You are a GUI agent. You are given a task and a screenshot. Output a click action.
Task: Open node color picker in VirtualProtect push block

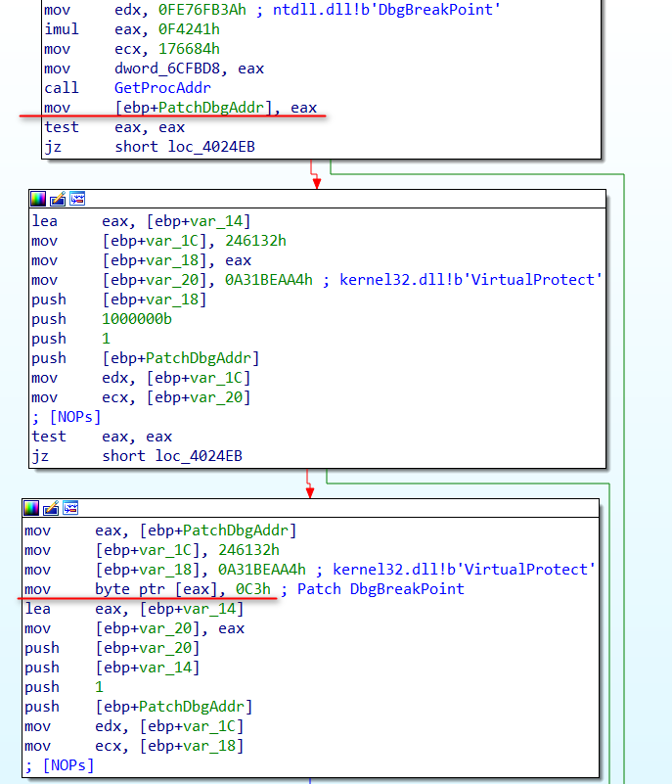37,199
